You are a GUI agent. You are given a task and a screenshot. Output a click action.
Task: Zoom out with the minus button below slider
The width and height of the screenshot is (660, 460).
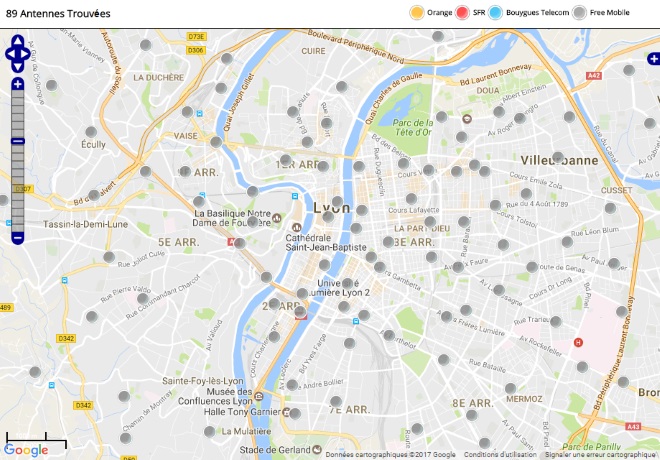pyautogui.click(x=18, y=238)
